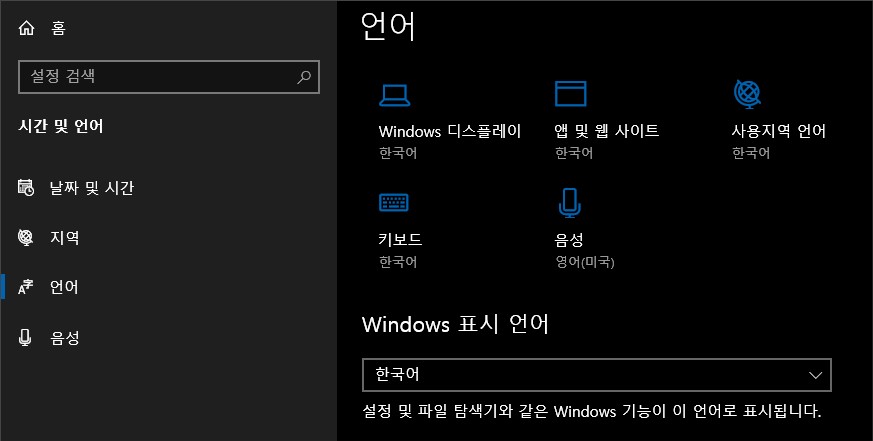Open the 홈 home link text
Screen dimensions: 873x441
click(58, 28)
